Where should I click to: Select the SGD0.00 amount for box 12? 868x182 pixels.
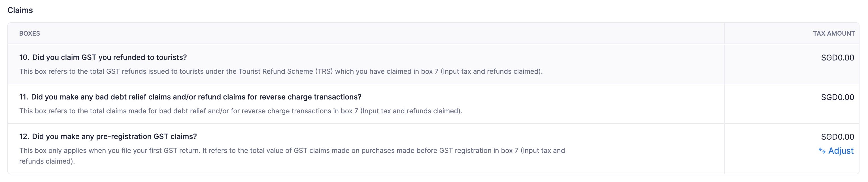(x=837, y=137)
